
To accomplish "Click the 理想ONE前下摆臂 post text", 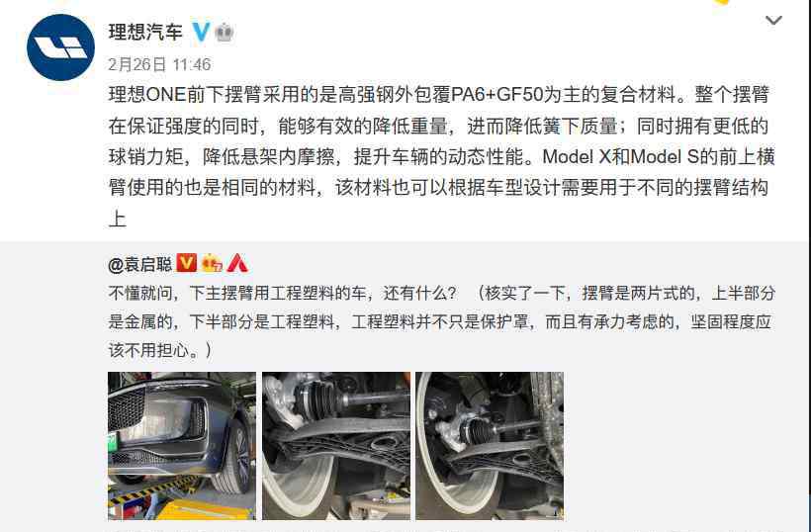I will tap(441, 156).
